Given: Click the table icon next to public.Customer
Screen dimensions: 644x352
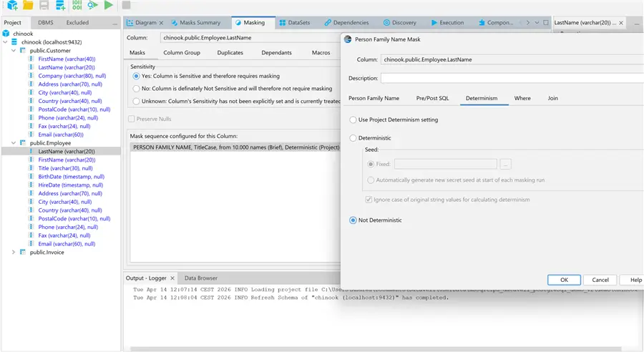Looking at the screenshot, I should pyautogui.click(x=23, y=51).
